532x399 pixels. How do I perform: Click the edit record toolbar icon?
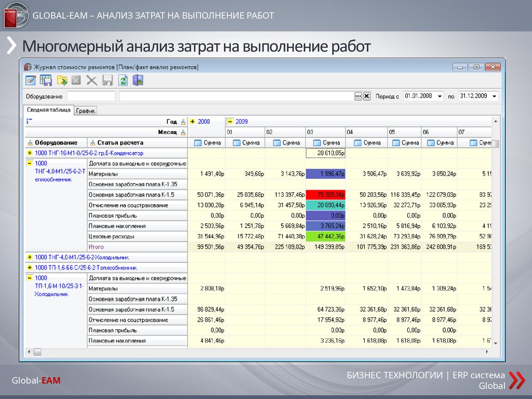[x=31, y=80]
